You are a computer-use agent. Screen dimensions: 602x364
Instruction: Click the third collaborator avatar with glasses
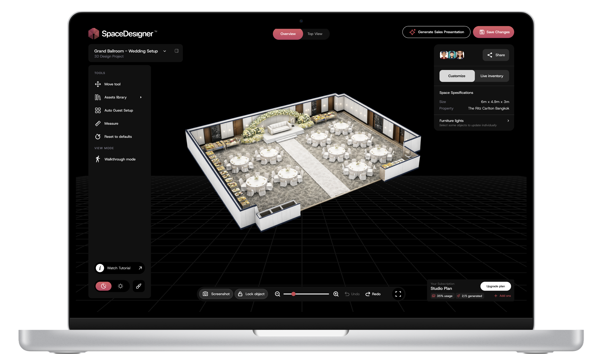(460, 55)
